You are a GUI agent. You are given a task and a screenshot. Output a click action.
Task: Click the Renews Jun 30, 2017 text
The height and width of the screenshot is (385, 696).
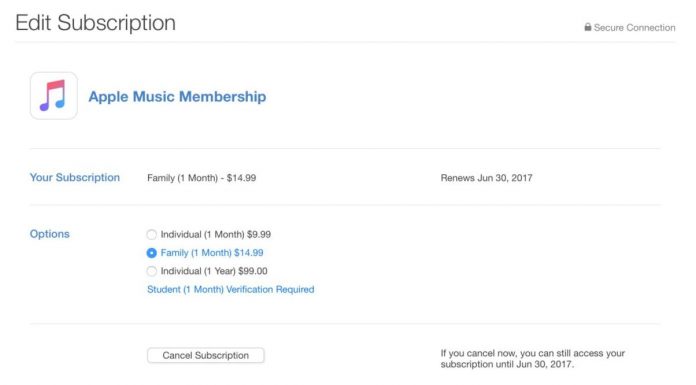486,178
